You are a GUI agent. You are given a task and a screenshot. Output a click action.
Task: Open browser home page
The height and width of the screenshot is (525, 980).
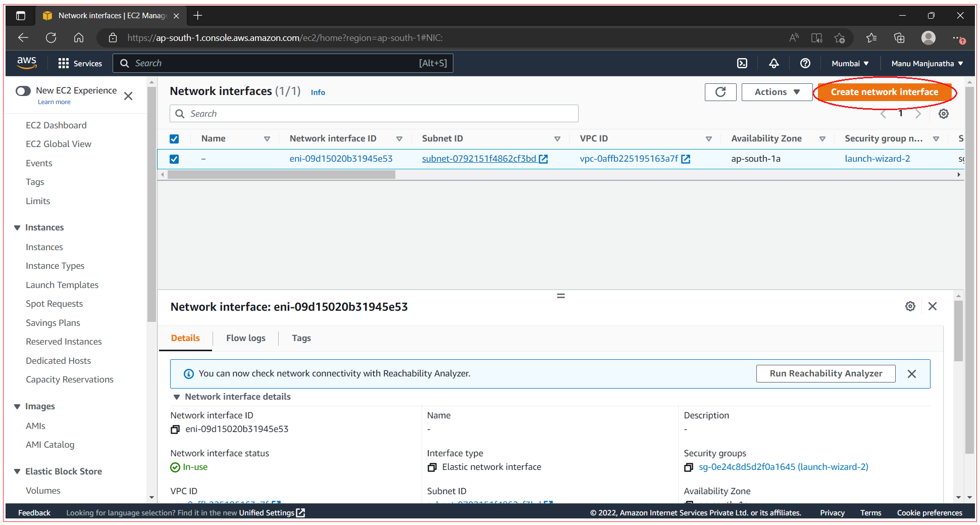coord(79,38)
